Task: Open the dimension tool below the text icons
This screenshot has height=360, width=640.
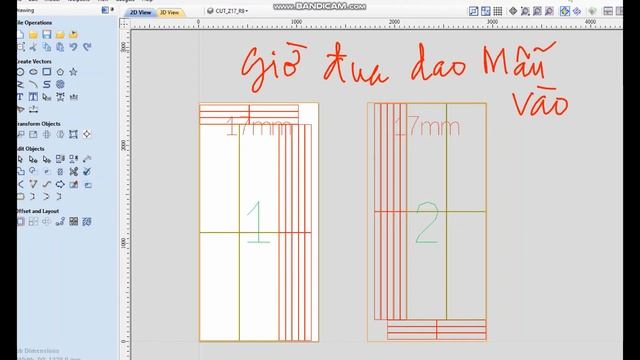Action: [x=33, y=109]
